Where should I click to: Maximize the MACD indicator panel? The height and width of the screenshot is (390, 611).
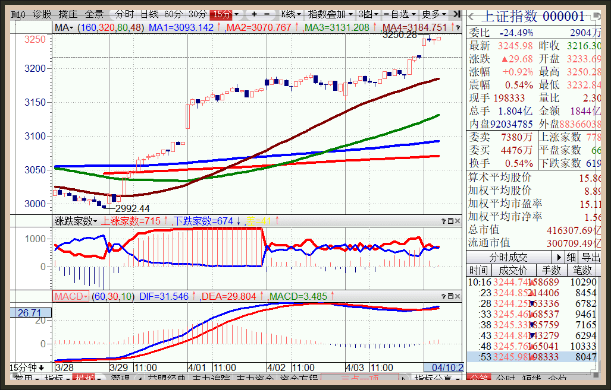tap(450, 296)
